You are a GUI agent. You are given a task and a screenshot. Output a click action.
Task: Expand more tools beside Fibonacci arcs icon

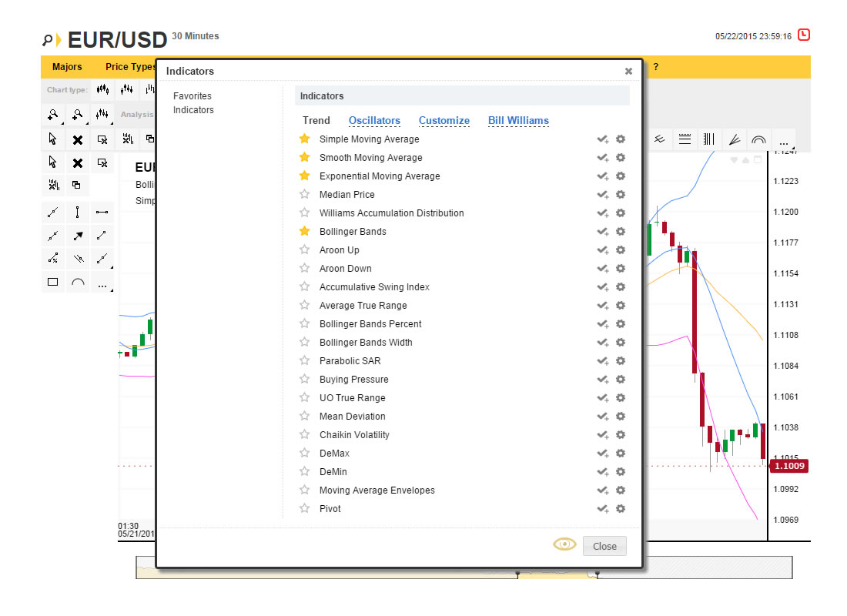pyautogui.click(x=783, y=142)
